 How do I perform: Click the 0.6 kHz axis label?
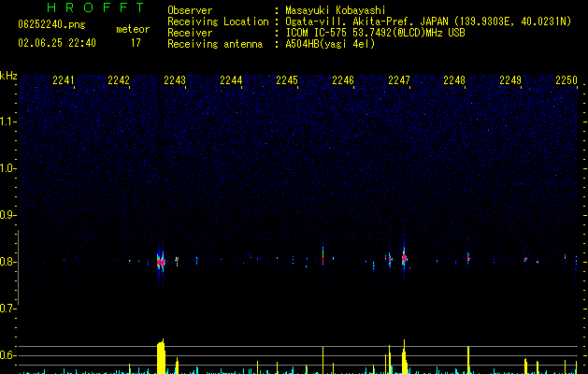[x=7, y=355]
